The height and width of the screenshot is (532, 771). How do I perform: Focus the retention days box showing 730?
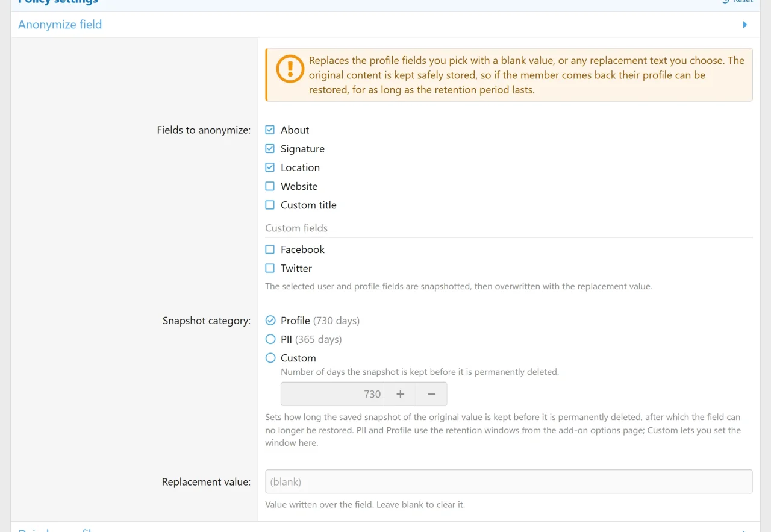coord(333,394)
